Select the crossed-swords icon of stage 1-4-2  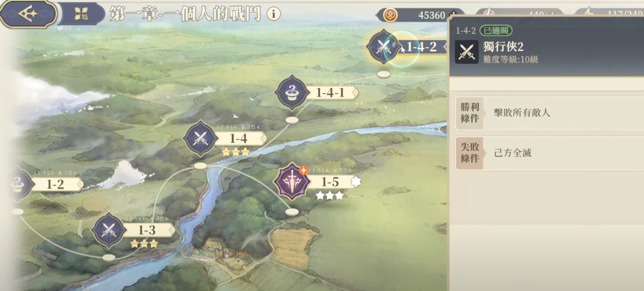pos(383,47)
